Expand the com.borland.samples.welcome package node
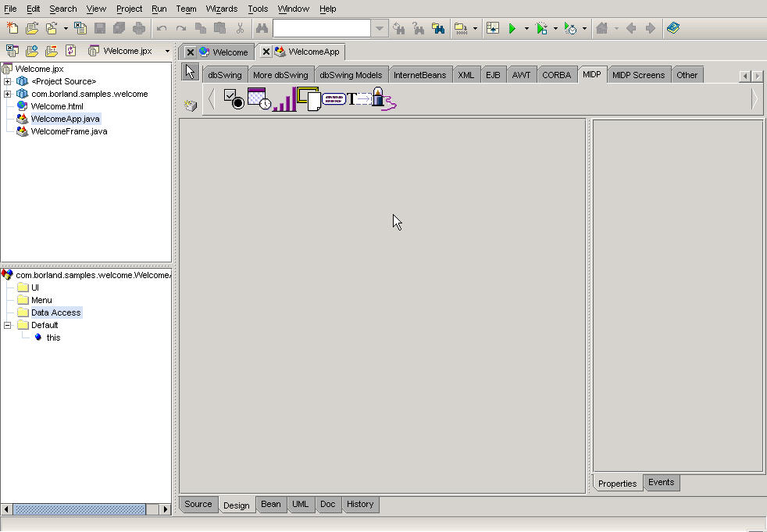This screenshot has width=767, height=532. pyautogui.click(x=8, y=94)
